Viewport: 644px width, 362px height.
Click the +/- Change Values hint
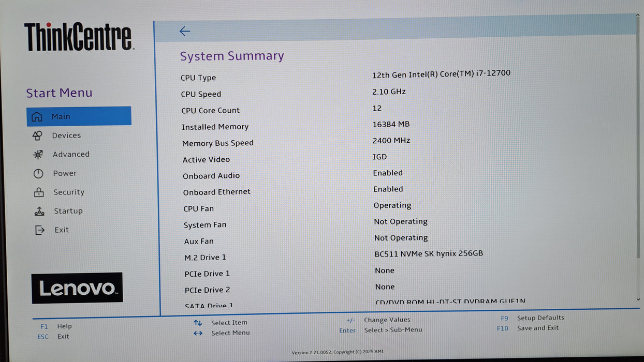click(378, 320)
